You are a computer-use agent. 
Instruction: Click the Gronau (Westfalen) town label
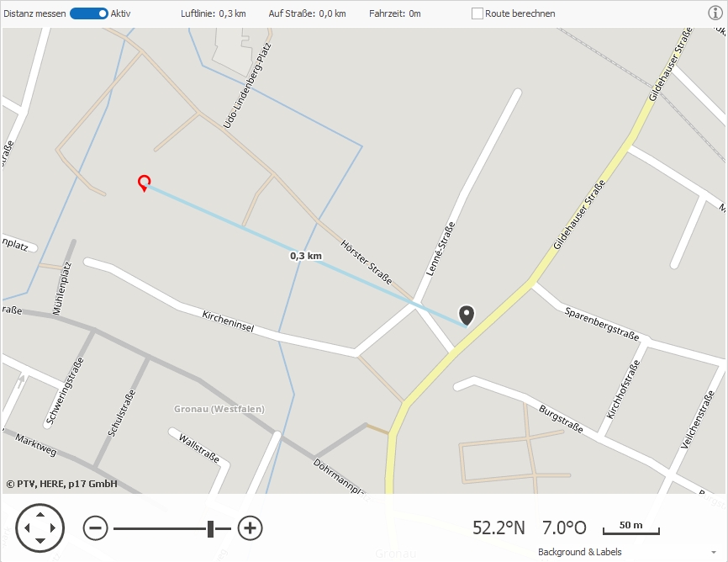point(219,409)
